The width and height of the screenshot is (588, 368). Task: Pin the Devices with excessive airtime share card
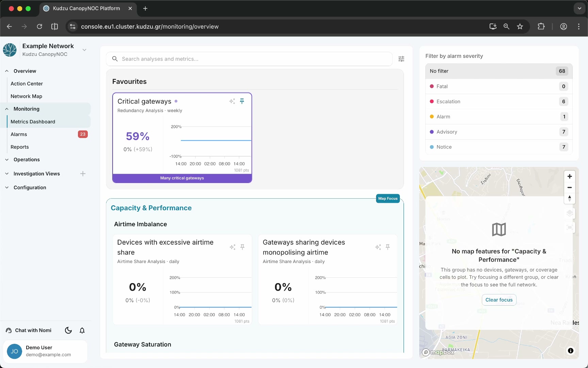pyautogui.click(x=242, y=247)
